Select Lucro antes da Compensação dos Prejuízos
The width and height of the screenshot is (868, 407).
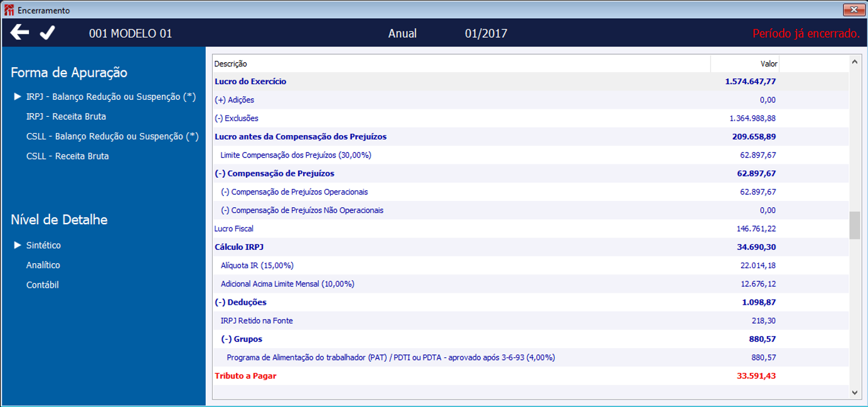click(530, 136)
